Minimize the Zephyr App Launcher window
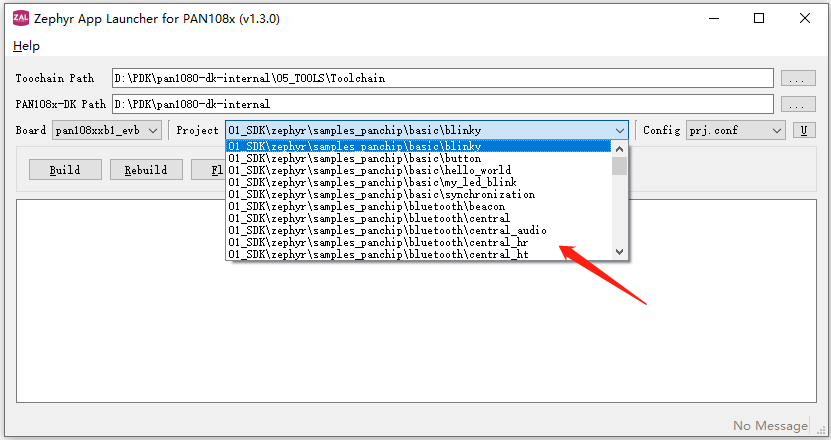Screen dimensions: 831x440 coord(714,18)
